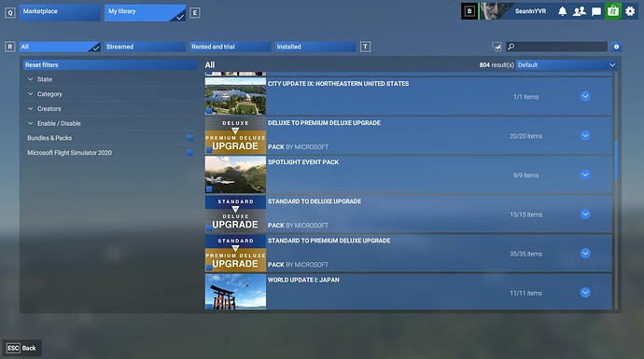Open Standard to Deluxe Upgrade thumbnail
The width and height of the screenshot is (644, 359).
(x=235, y=214)
